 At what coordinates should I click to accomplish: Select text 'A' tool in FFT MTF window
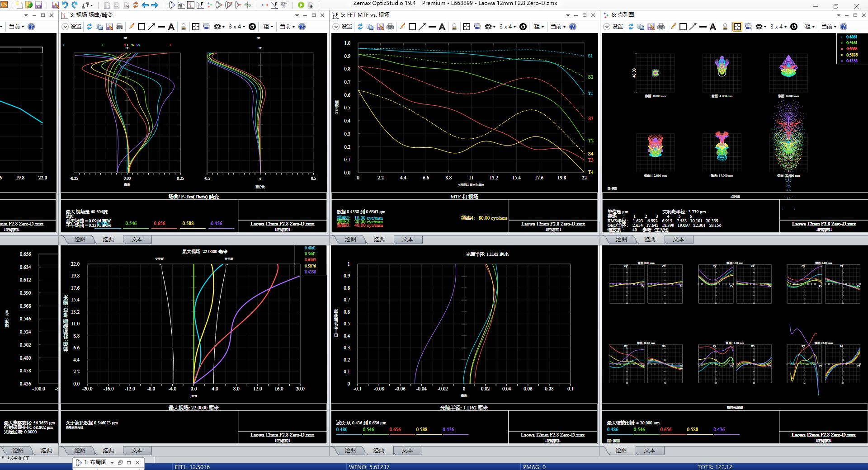pyautogui.click(x=442, y=27)
